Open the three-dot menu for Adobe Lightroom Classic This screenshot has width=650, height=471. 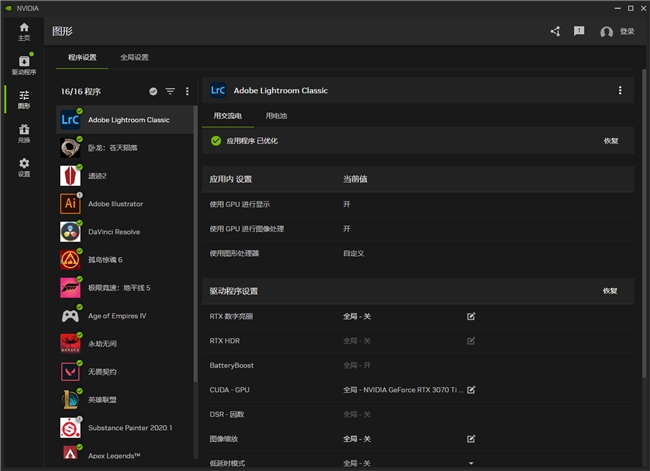tap(620, 90)
